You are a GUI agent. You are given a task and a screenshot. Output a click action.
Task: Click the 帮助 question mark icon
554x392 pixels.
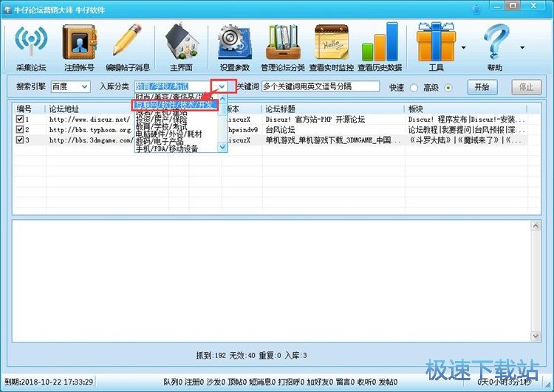(495, 47)
